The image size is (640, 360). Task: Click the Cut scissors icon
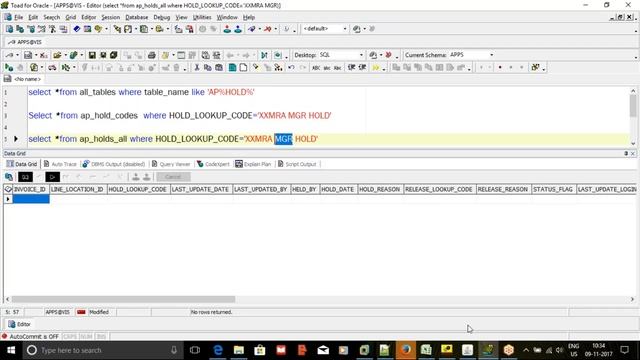pyautogui.click(x=197, y=68)
